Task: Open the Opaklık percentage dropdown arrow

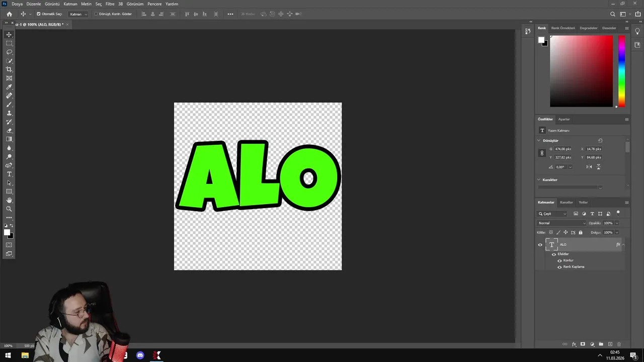Action: [617, 223]
